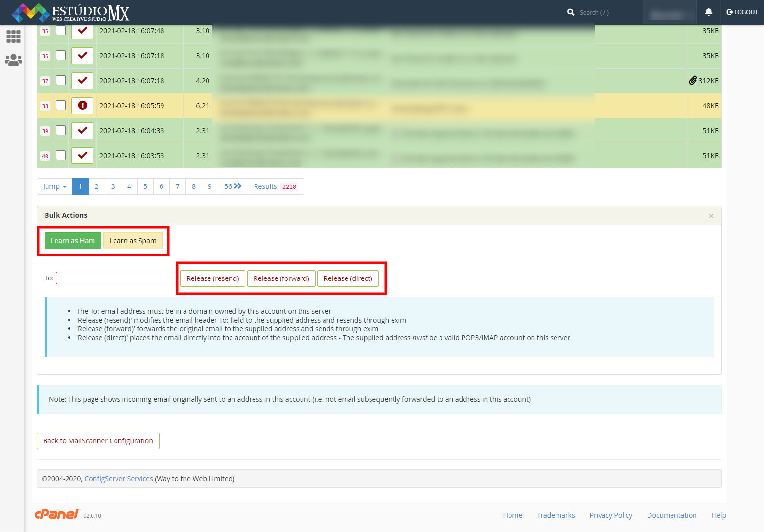Open the apps grid sidebar icon
This screenshot has height=532, width=764.
pyautogui.click(x=13, y=36)
